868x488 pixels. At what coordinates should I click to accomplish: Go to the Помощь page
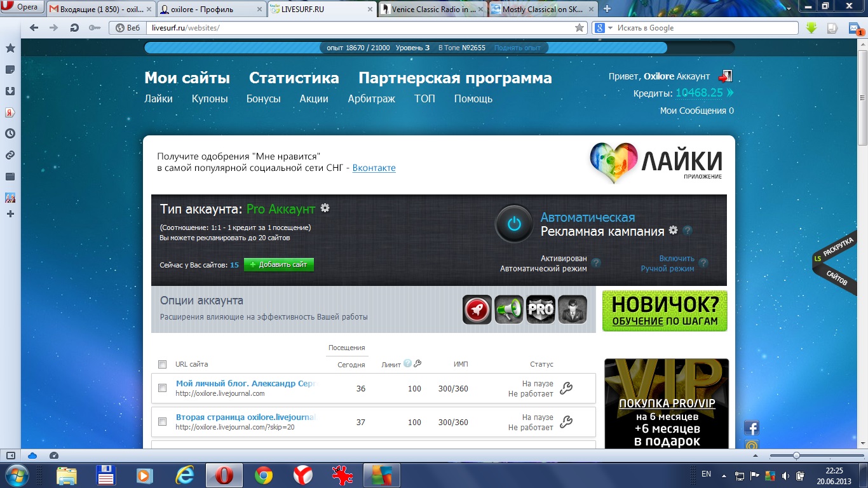473,98
